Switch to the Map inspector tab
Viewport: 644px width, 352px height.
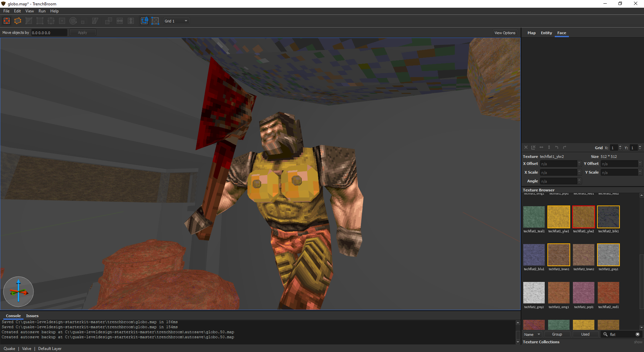coord(531,33)
